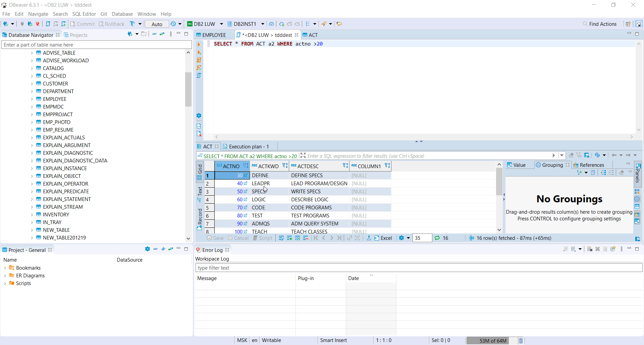Switch to the EMPLOYEE editor tab
Viewport: 644px width, 345px height.
pos(214,35)
